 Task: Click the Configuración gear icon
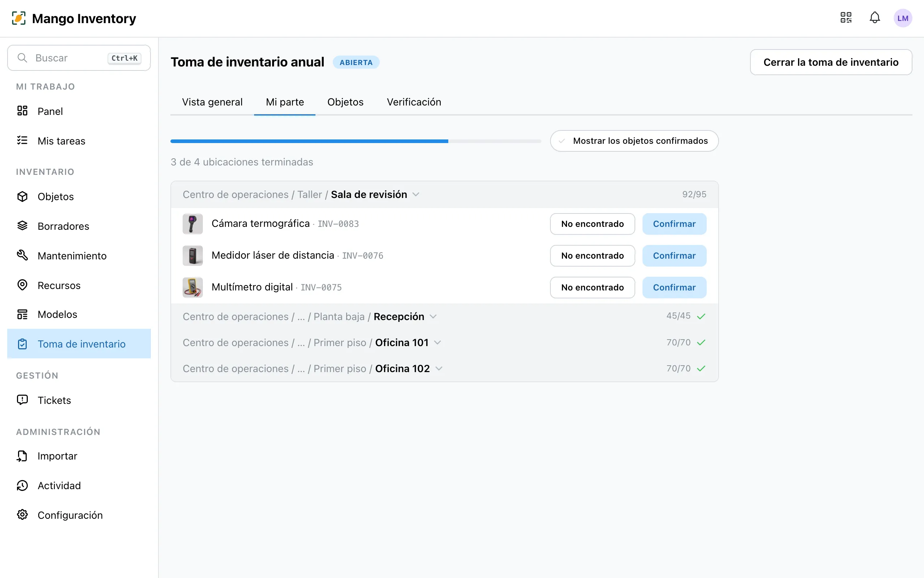pos(22,515)
